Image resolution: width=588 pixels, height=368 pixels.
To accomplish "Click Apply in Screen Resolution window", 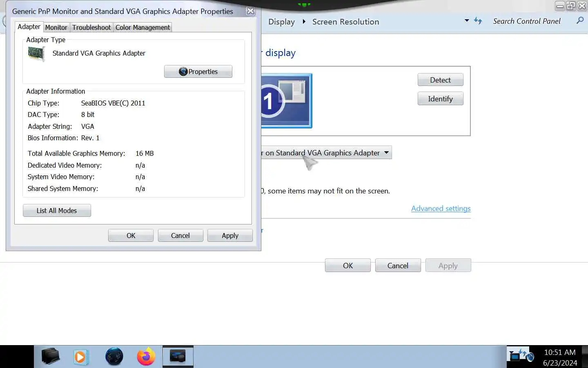I will 448,266.
